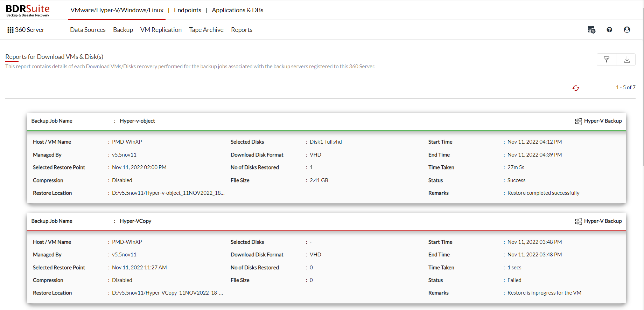This screenshot has height=310, width=644.
Task: Click start time Nov 11, 2022 04:12 PM
Action: tap(535, 142)
